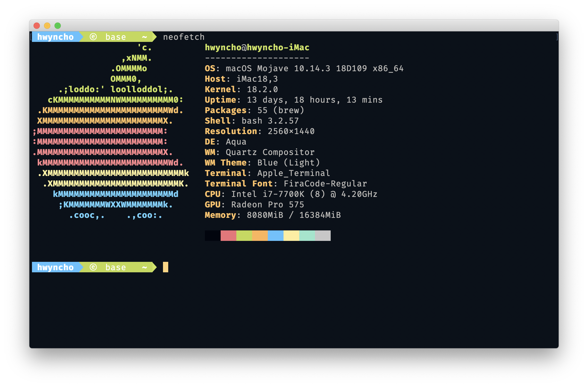Click the conda circle icon in bottom prompt
This screenshot has height=387, width=588.
(93, 267)
